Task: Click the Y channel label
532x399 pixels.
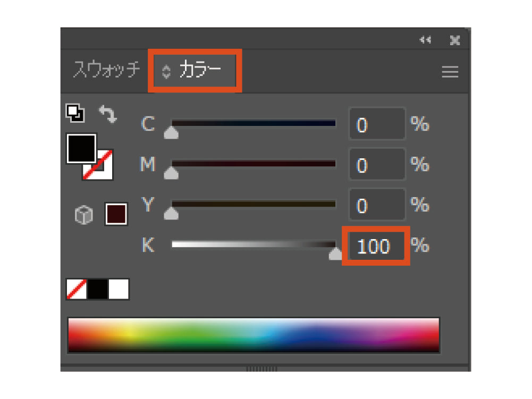Action: tap(148, 205)
